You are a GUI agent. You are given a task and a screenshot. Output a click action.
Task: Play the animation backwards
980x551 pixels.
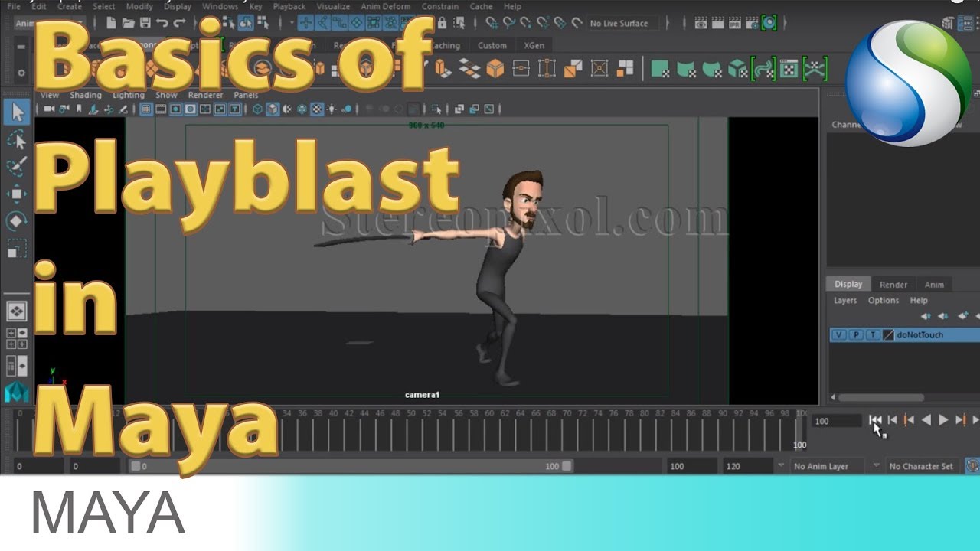pos(926,419)
